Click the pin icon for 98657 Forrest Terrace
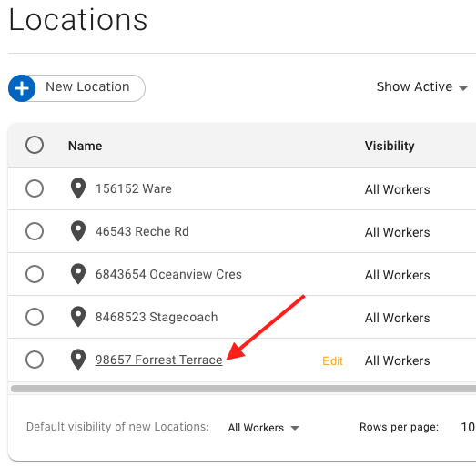The image size is (476, 467). tap(78, 360)
